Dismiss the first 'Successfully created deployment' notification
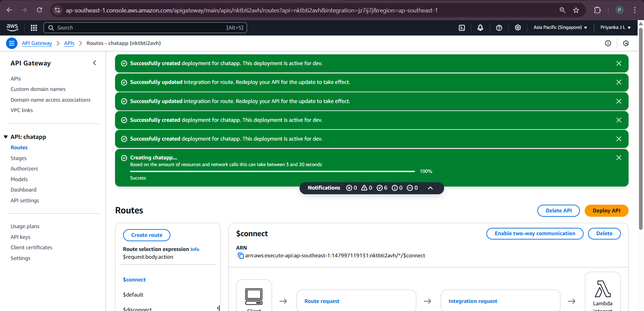 [x=619, y=63]
